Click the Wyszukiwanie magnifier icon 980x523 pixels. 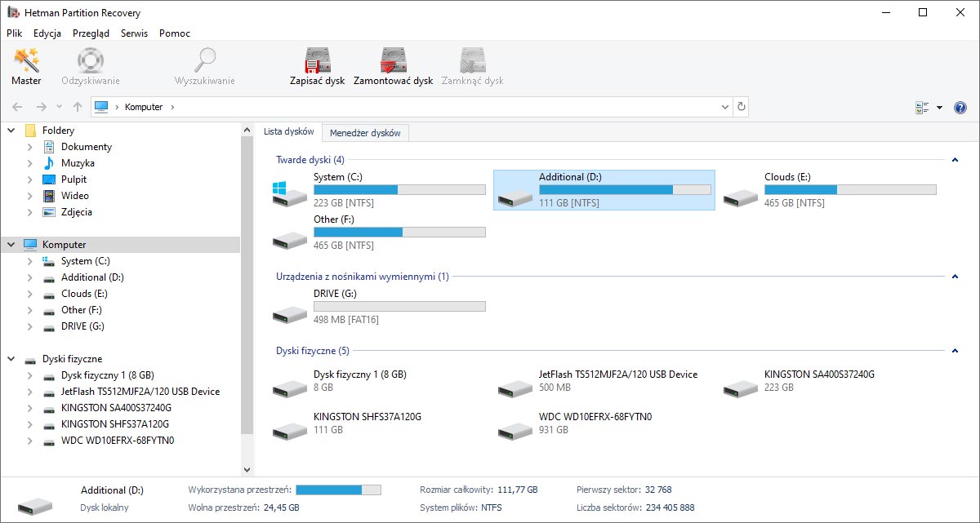(x=204, y=61)
